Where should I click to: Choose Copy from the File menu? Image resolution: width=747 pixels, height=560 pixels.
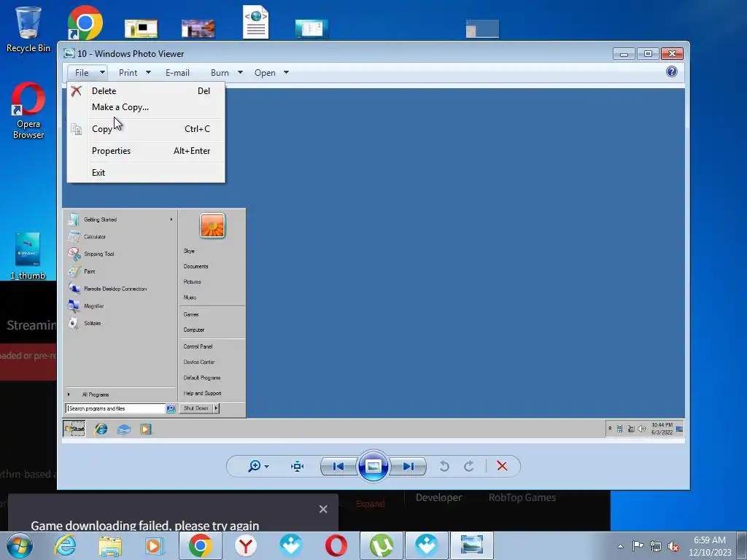146,129
